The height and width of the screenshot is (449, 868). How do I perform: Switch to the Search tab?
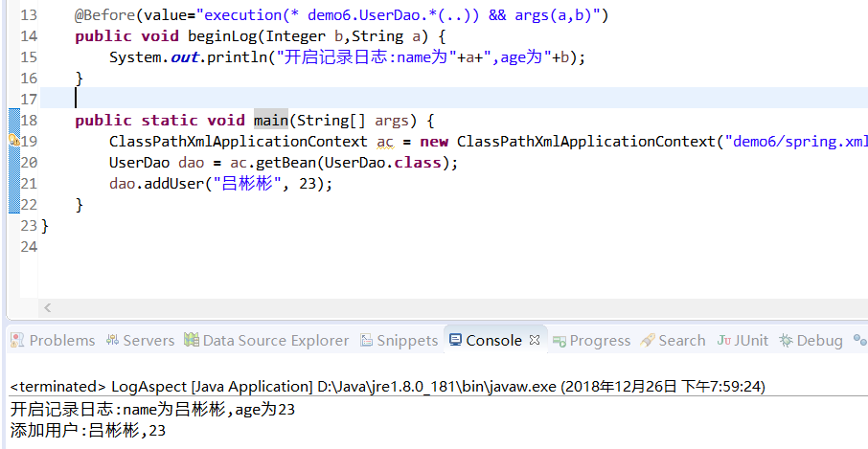click(673, 341)
